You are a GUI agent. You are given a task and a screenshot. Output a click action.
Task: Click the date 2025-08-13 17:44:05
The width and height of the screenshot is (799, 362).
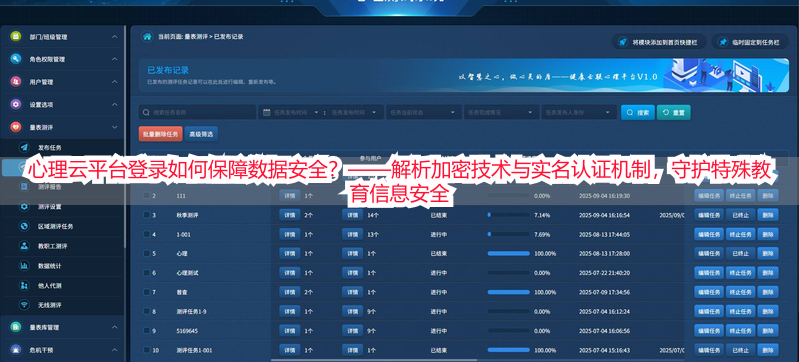(604, 235)
